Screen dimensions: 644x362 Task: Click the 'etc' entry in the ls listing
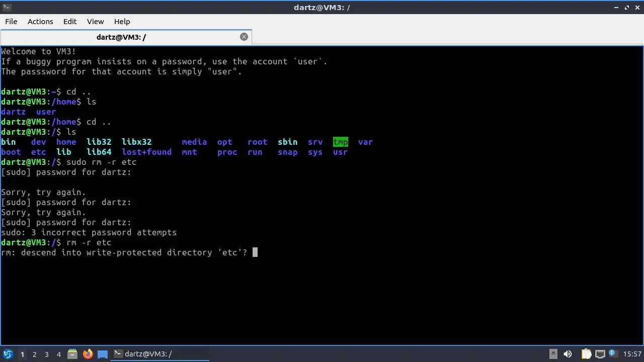(38, 152)
